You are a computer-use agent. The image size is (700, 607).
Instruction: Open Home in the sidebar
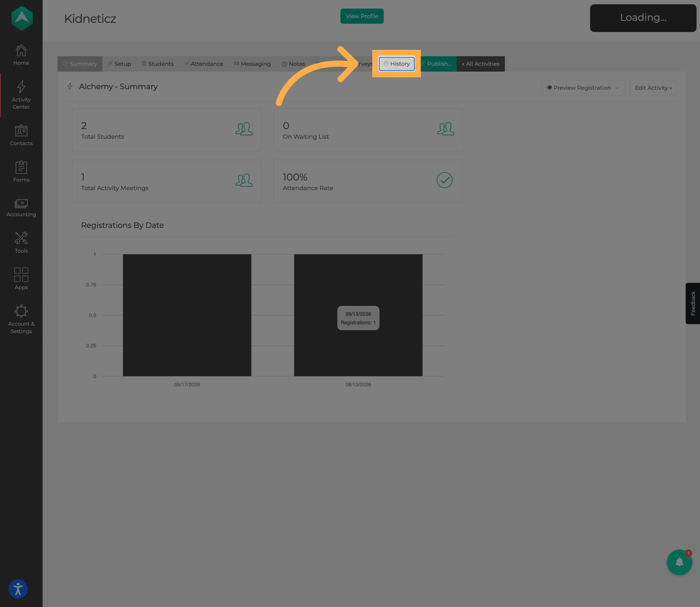click(x=21, y=51)
